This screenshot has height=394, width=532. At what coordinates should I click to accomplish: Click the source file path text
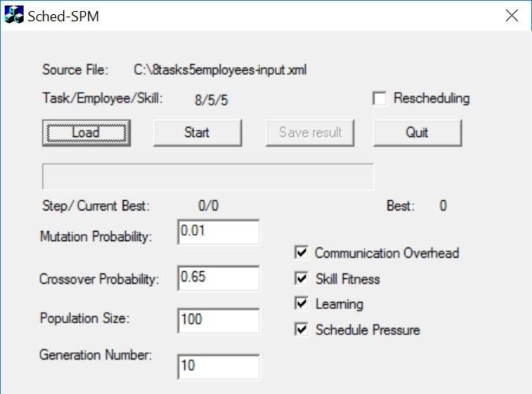[220, 70]
